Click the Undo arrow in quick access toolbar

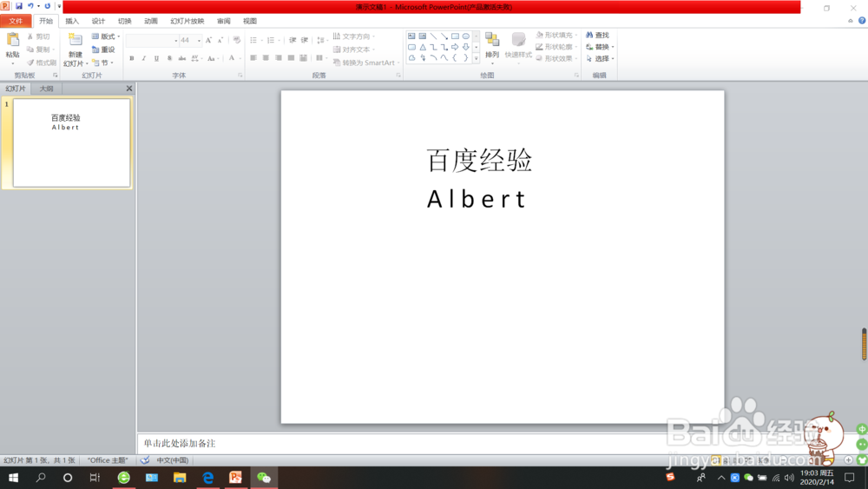tap(31, 6)
